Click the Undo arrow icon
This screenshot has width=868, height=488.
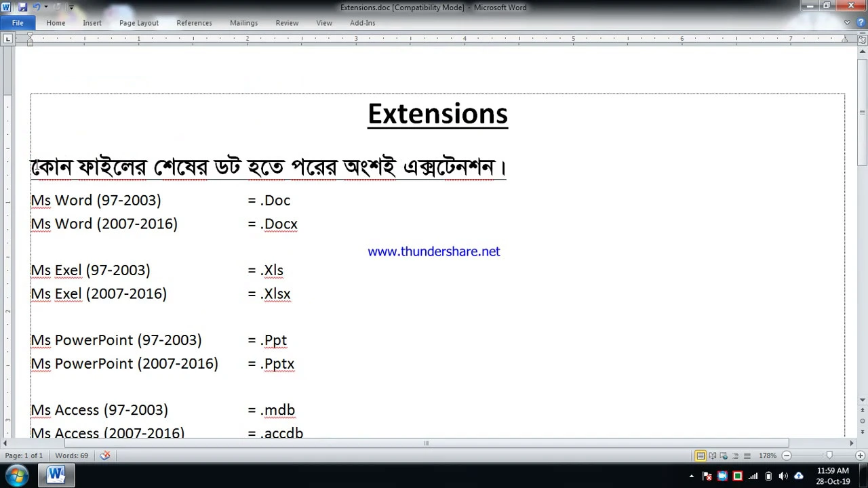pos(37,7)
